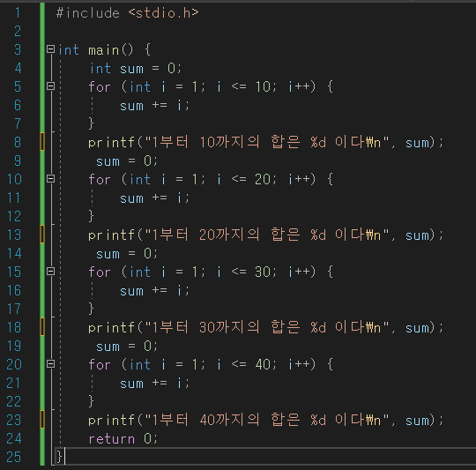Screen dimensions: 476x470
Task: Click line number 25 in the gutter
Action: (x=14, y=457)
